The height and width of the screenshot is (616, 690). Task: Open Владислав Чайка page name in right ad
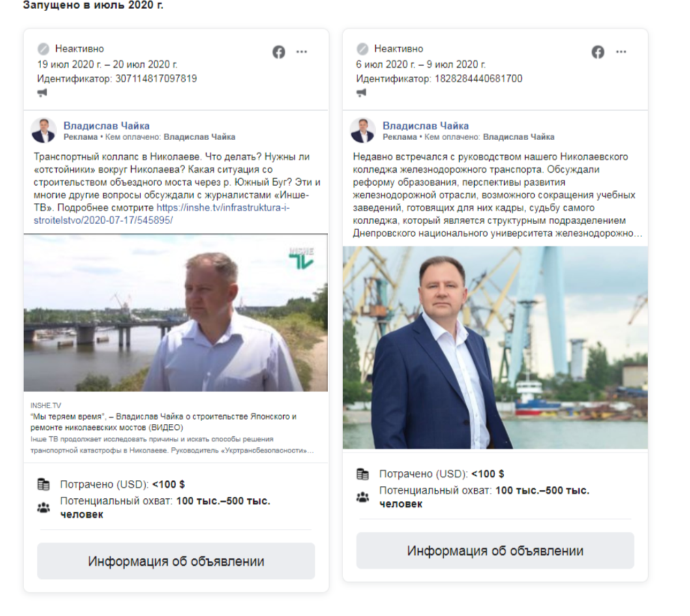pos(426,126)
